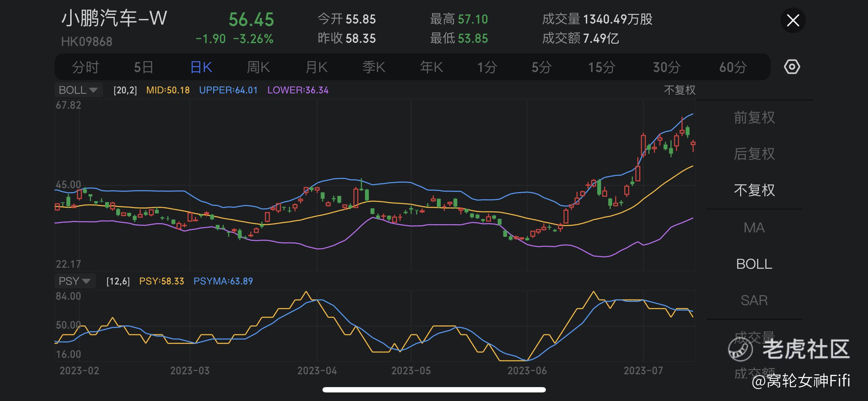Click the 2023-04 date axis label
The image size is (868, 401).
317,371
